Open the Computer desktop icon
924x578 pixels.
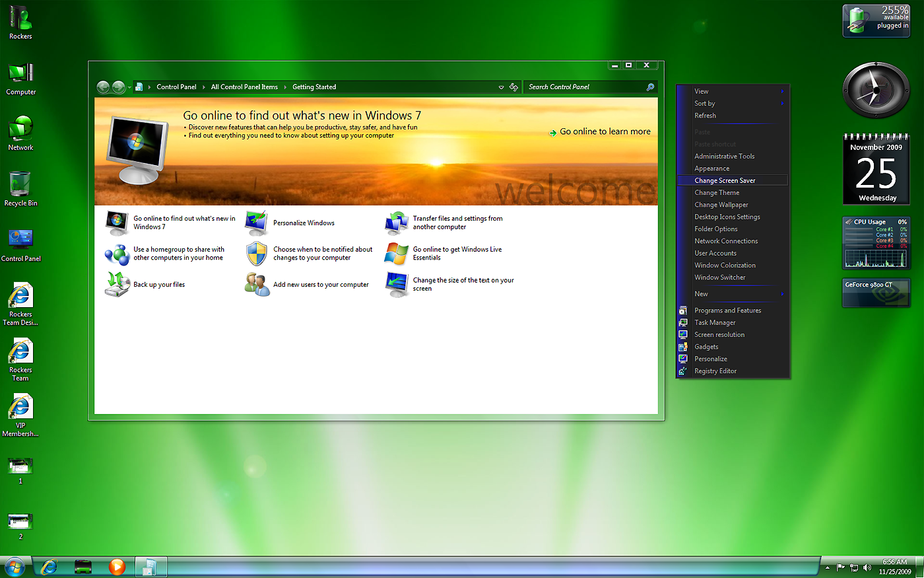point(20,79)
